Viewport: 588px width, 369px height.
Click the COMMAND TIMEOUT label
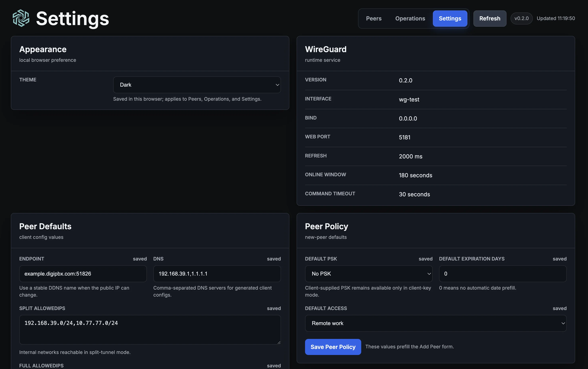(x=330, y=194)
